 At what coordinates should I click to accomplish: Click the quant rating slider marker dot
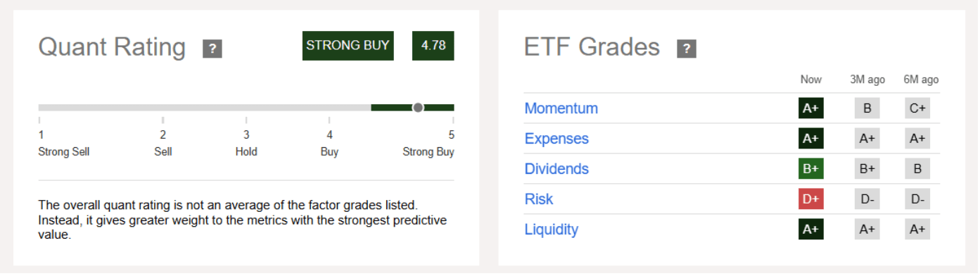click(418, 108)
